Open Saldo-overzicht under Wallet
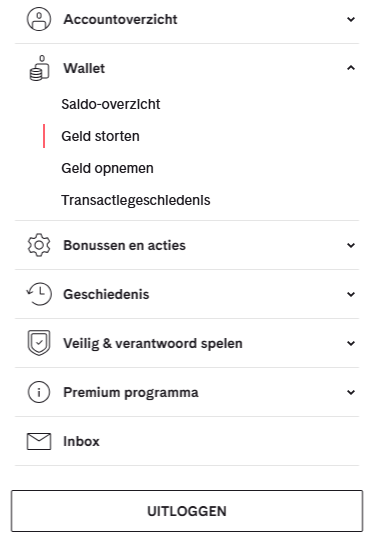The width and height of the screenshot is (372, 538). (111, 104)
